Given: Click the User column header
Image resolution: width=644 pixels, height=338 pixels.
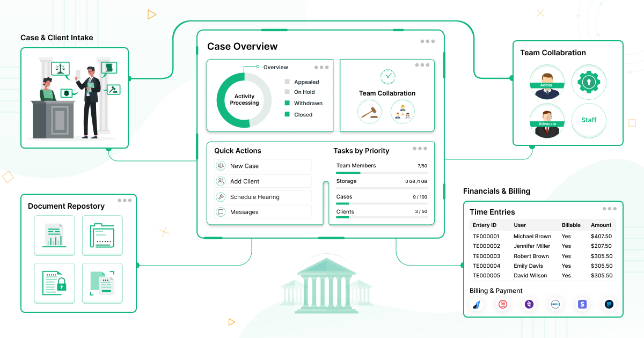Looking at the screenshot, I should tap(520, 225).
